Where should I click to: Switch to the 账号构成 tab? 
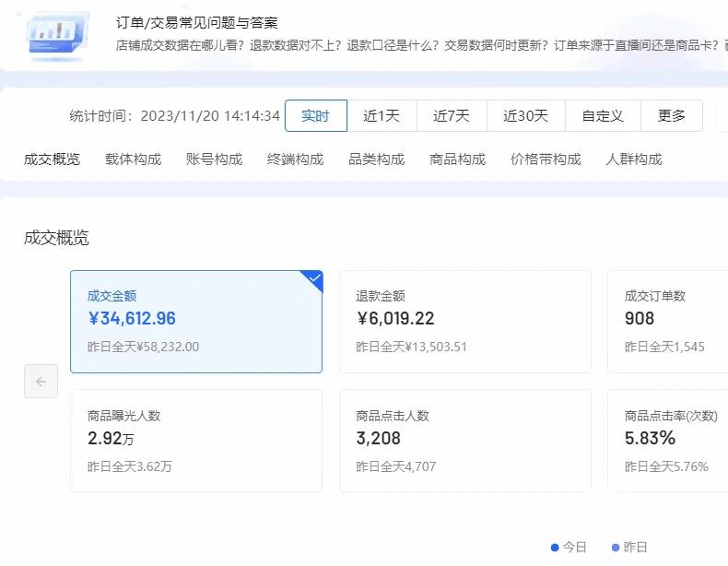[214, 159]
